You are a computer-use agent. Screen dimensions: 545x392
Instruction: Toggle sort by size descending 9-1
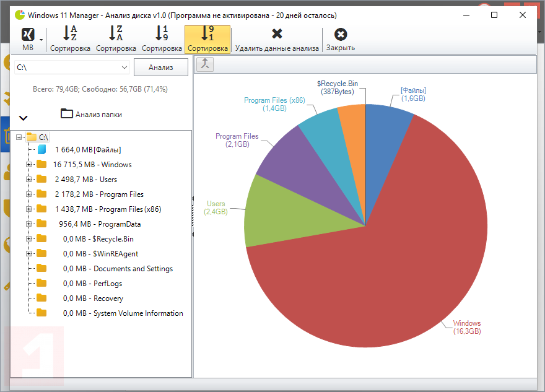tap(207, 38)
